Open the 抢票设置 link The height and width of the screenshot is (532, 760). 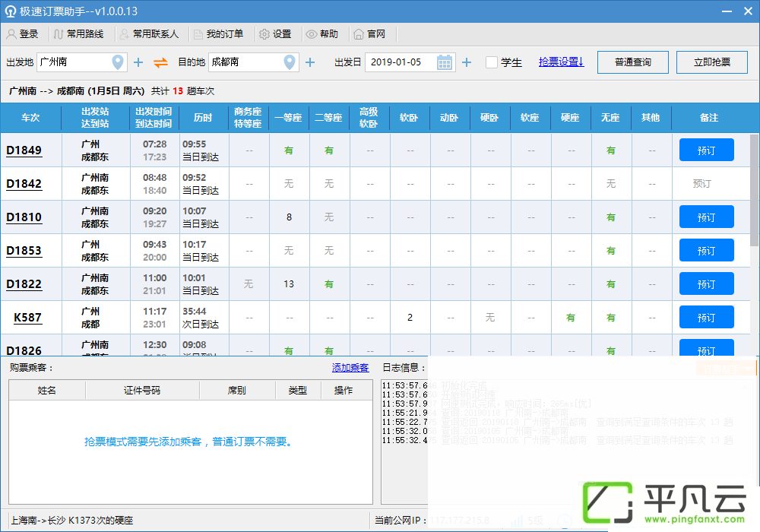pyautogui.click(x=562, y=62)
